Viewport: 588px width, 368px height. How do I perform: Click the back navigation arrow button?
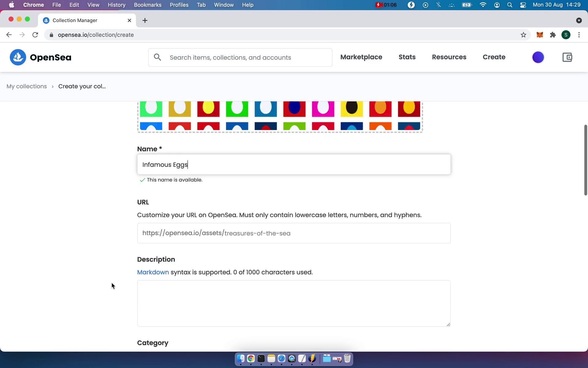pos(9,35)
